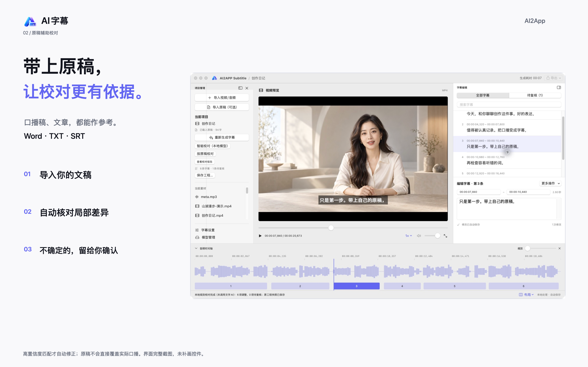Select subtitle segment 5 on the timeline
This screenshot has width=588, height=367.
coord(454,286)
